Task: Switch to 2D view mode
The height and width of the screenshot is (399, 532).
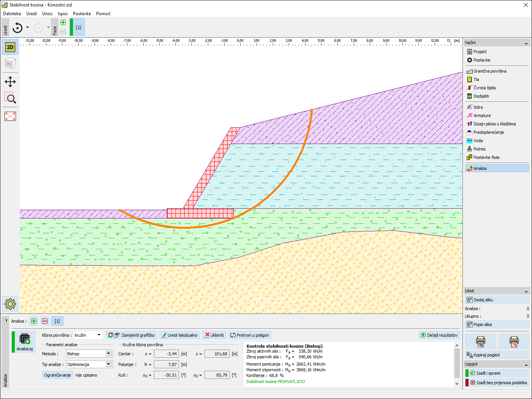Action: (x=10, y=47)
